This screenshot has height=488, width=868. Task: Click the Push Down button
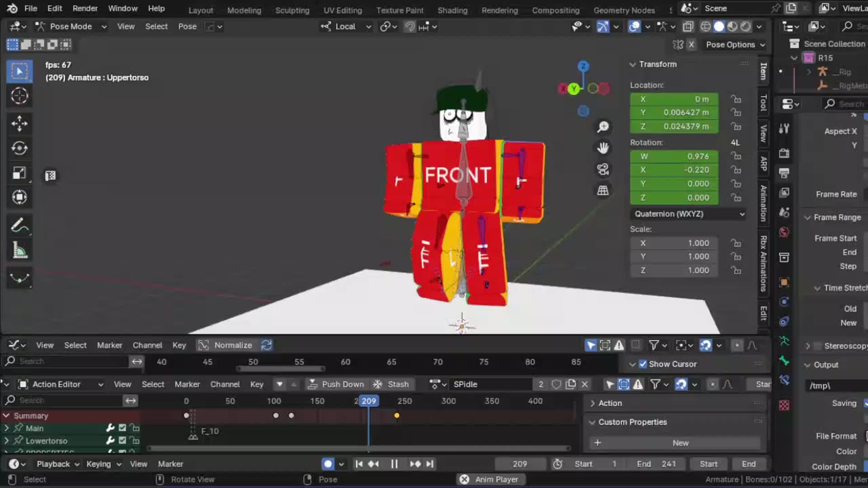pos(336,385)
